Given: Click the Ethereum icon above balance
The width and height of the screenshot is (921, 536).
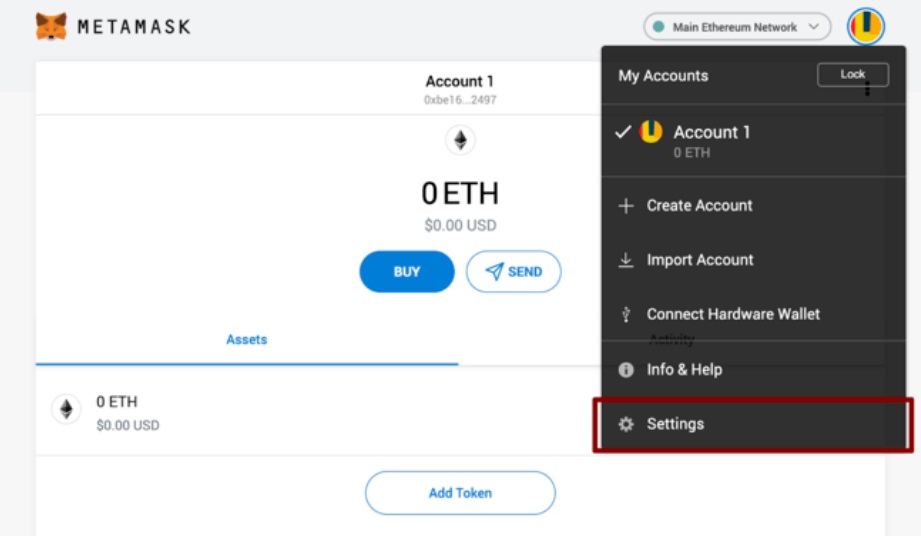Looking at the screenshot, I should [460, 140].
